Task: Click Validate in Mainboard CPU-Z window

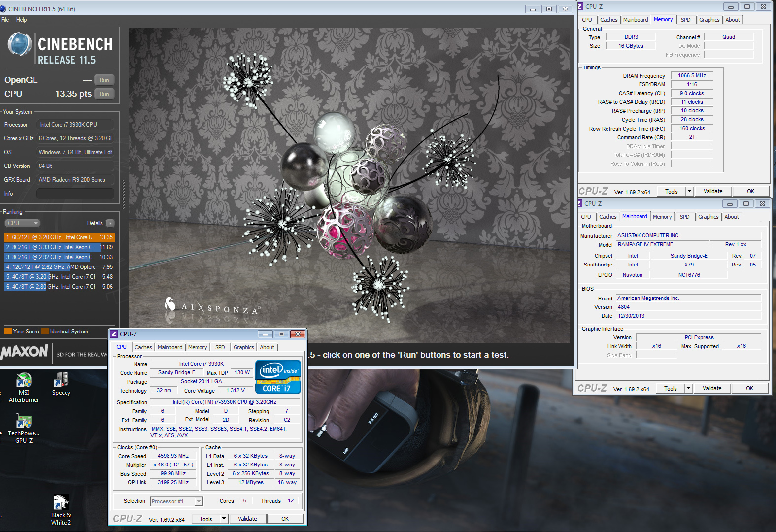Action: coord(712,388)
